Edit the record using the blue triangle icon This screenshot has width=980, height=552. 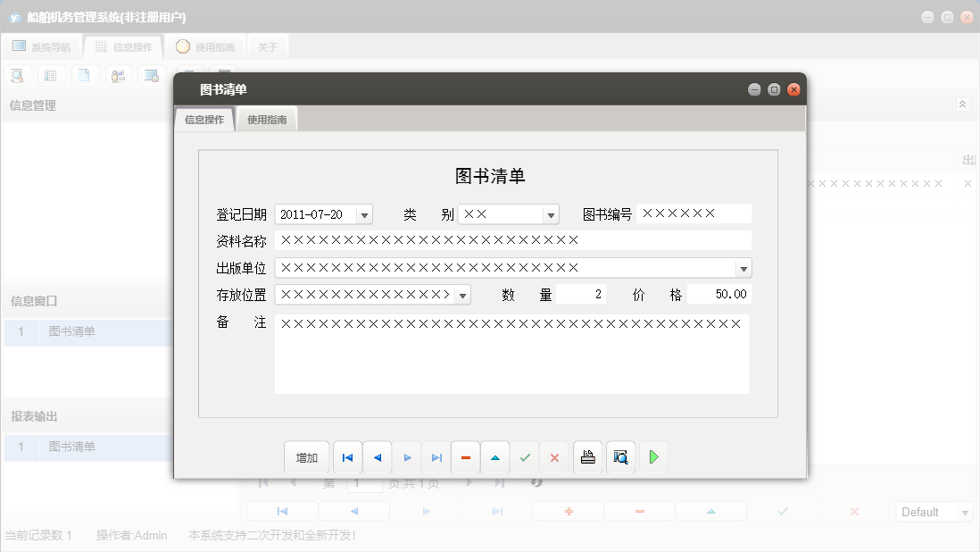click(x=495, y=456)
